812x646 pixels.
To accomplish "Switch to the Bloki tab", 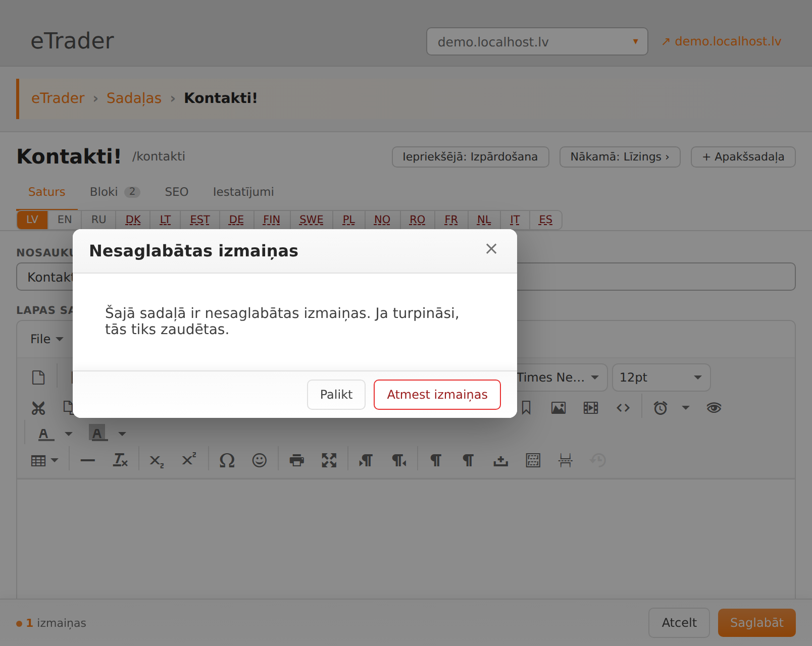I will (115, 192).
